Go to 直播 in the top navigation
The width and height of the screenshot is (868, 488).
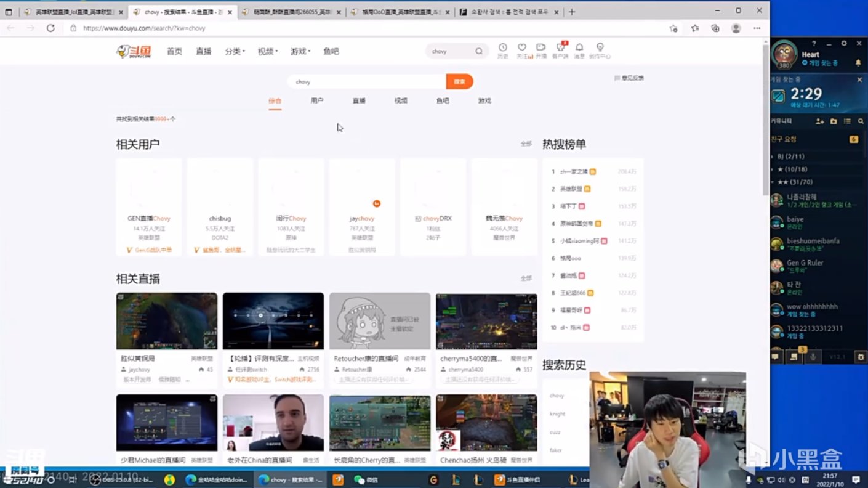tap(204, 51)
